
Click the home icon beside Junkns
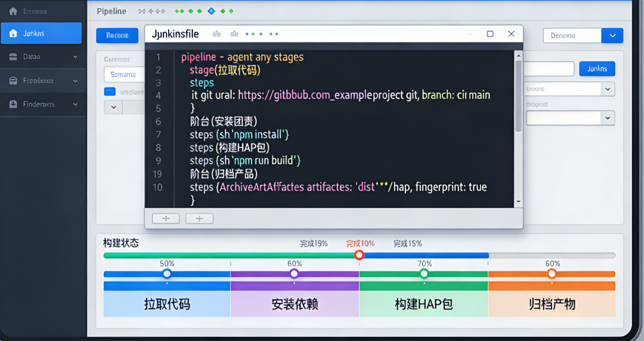pos(13,33)
